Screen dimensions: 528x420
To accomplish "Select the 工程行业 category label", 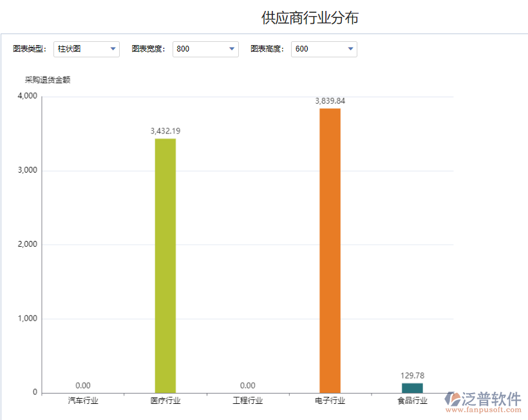I will point(248,399).
